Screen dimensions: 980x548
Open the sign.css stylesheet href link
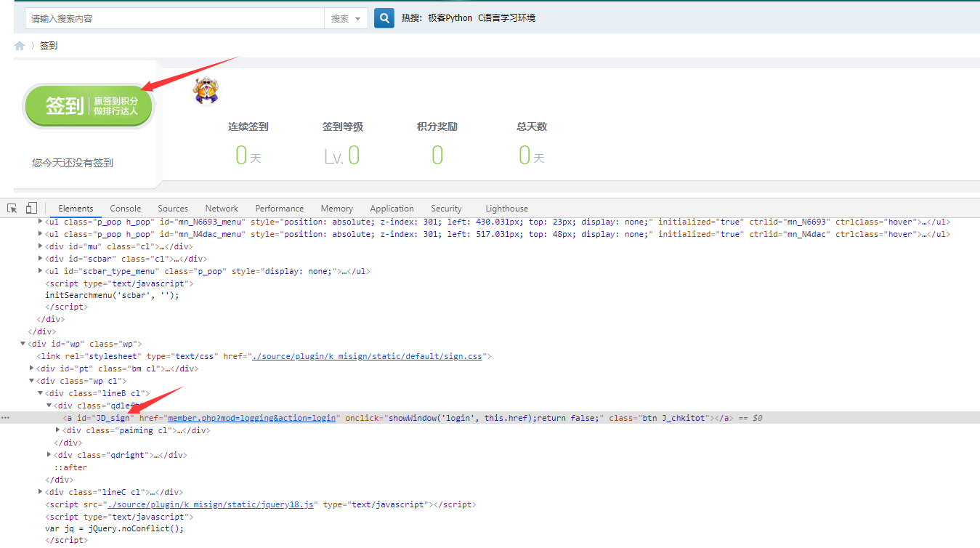(366, 356)
